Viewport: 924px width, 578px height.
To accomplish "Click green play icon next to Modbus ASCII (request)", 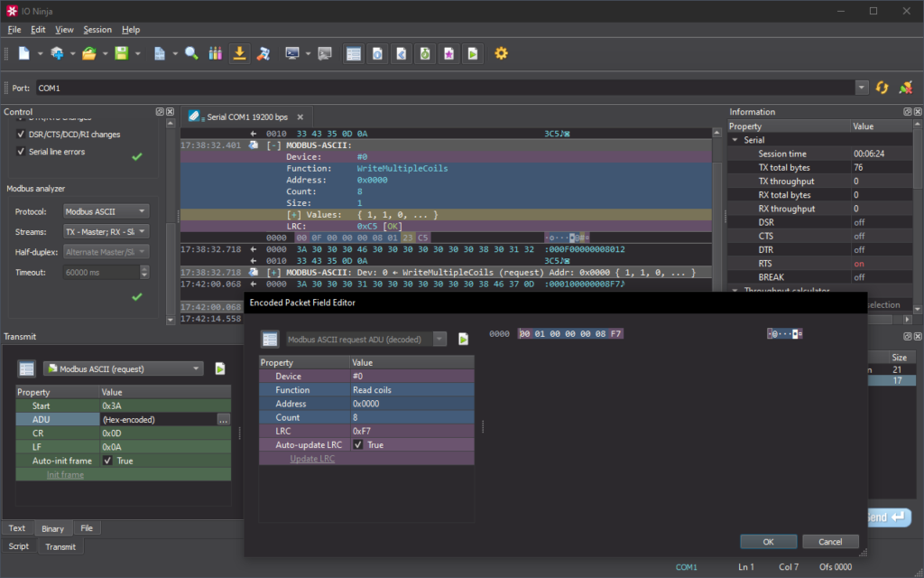I will click(219, 368).
